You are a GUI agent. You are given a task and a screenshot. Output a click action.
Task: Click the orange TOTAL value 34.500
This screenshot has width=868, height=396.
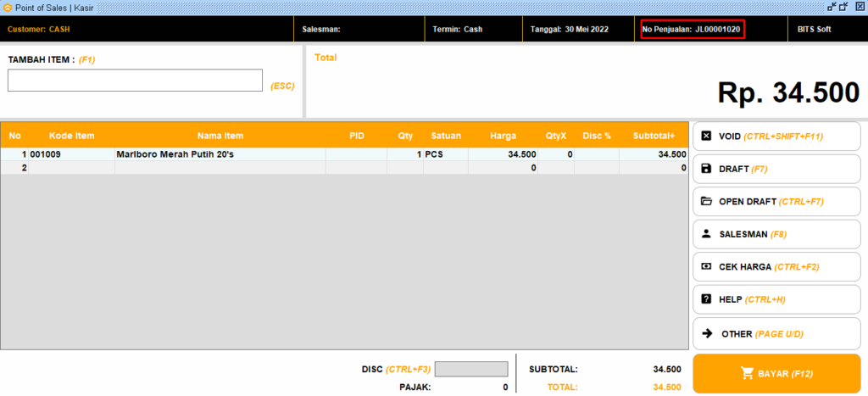point(667,388)
